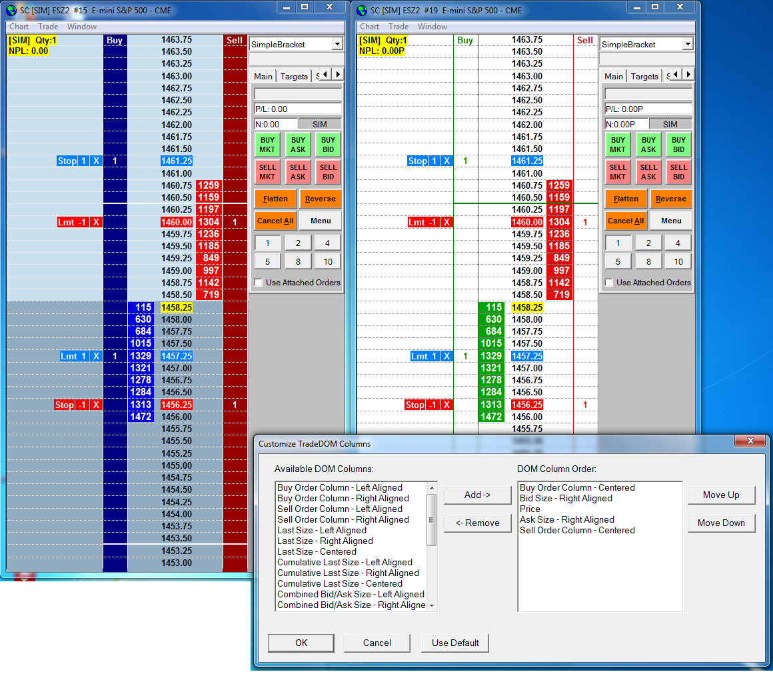Enable Use Attached Orders in the left DOM
This screenshot has height=700, width=773.
(x=259, y=283)
